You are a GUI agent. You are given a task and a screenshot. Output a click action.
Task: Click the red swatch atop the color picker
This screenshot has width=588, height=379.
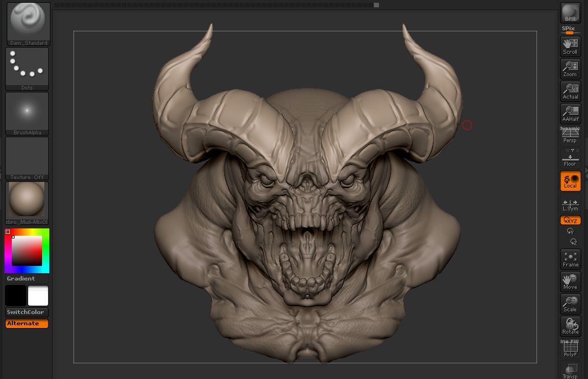(x=8, y=232)
